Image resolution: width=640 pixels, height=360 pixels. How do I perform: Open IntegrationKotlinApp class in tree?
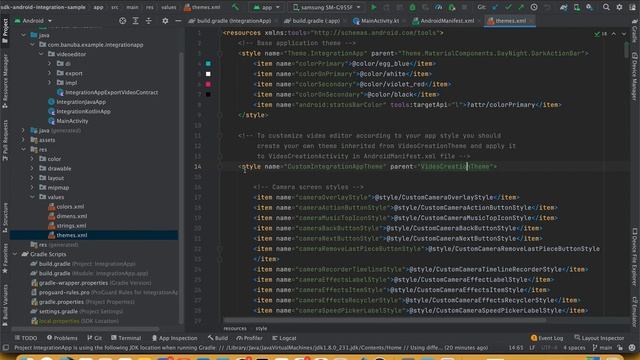(x=79, y=111)
